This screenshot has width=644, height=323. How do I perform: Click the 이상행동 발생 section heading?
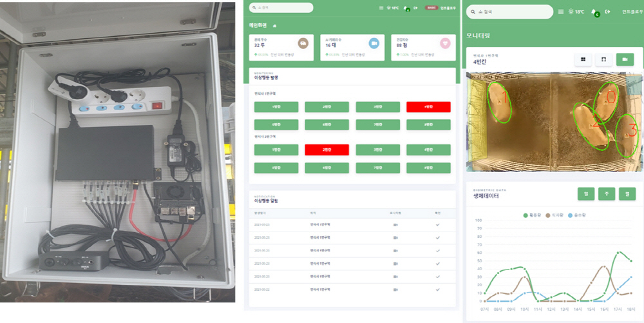266,77
